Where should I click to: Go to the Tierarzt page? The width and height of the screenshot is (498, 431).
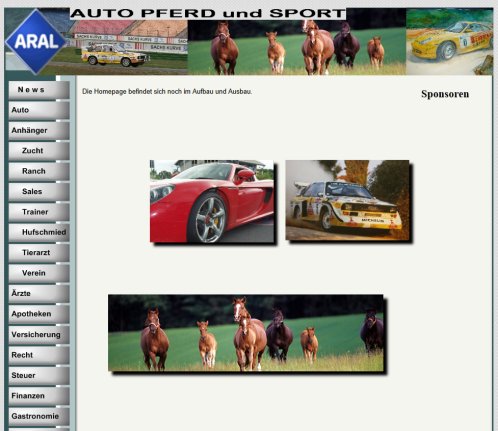click(x=39, y=253)
